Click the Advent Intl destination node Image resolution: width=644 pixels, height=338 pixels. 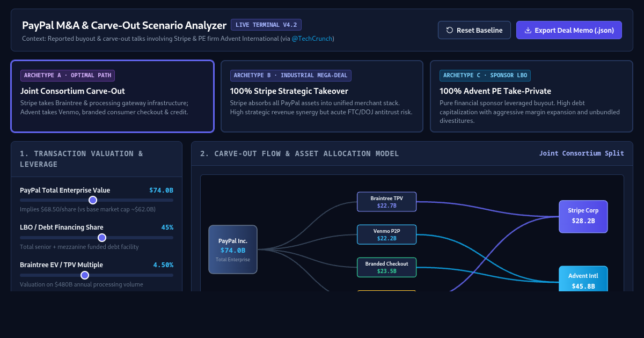583,279
